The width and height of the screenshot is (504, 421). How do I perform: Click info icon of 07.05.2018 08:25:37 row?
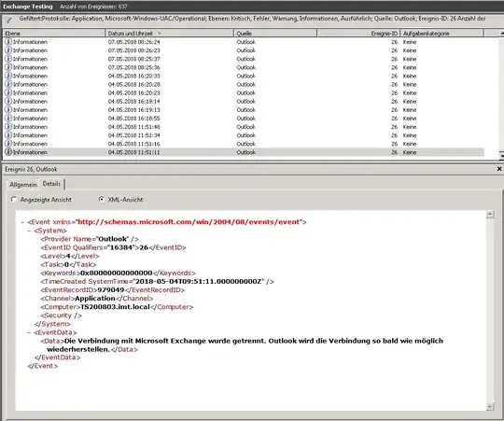point(8,59)
